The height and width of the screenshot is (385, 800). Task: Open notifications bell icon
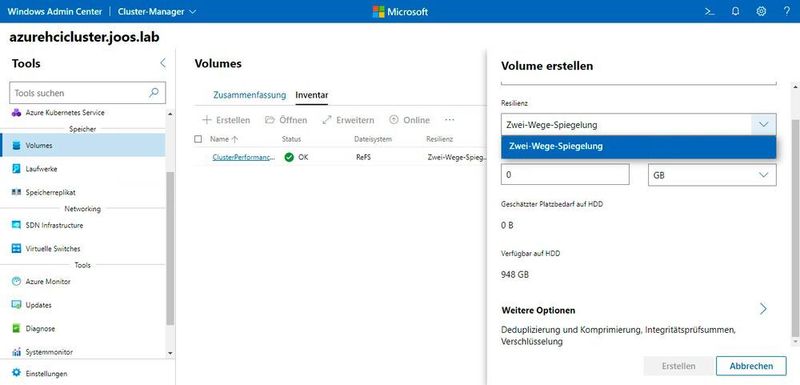(x=735, y=11)
